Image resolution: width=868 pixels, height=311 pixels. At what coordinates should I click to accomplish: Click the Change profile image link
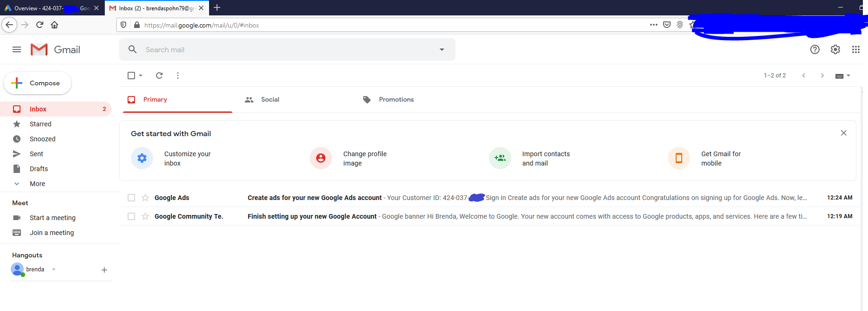(365, 159)
